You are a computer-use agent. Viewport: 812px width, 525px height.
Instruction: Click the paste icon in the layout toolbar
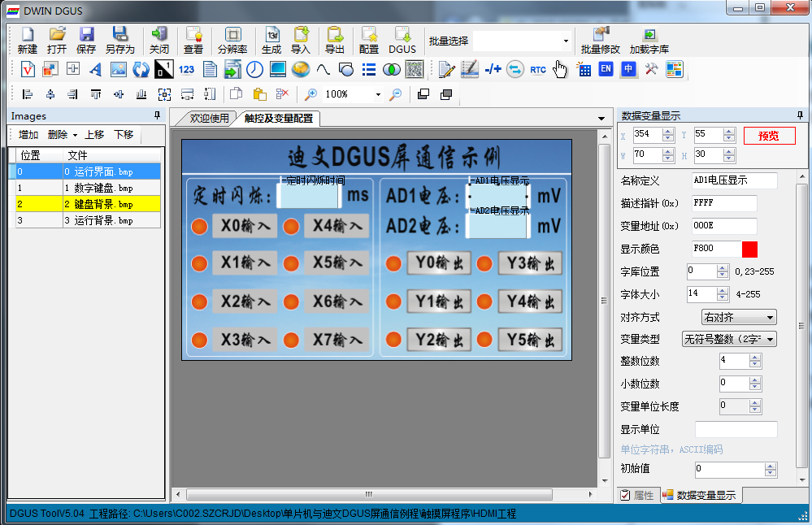tap(259, 94)
